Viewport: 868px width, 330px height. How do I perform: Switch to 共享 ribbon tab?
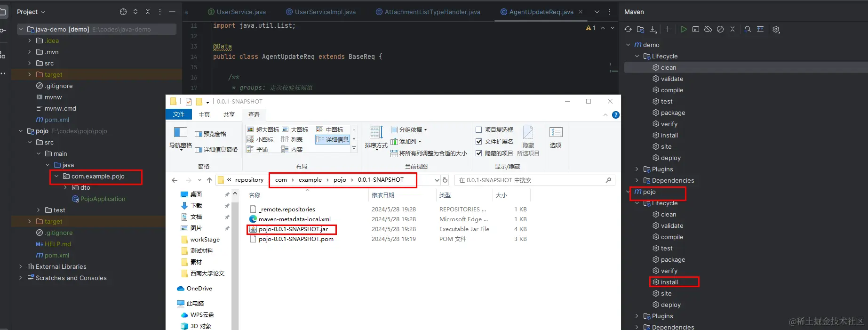[x=229, y=114]
